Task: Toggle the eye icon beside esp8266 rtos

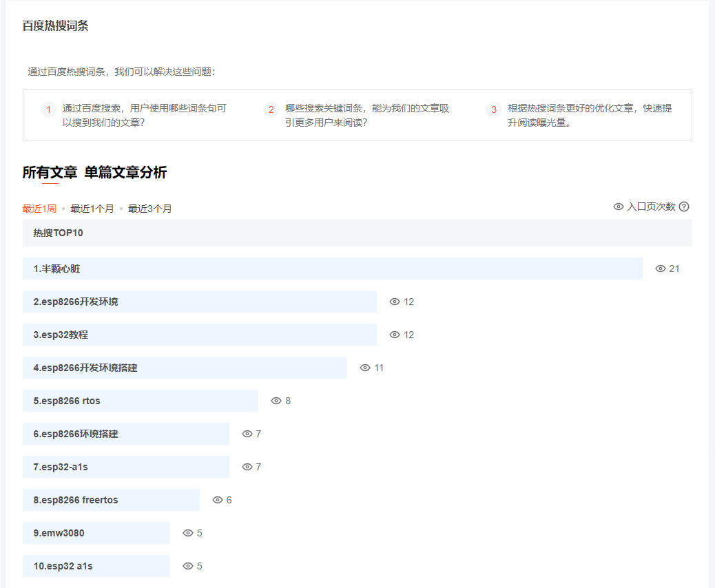Action: click(275, 400)
